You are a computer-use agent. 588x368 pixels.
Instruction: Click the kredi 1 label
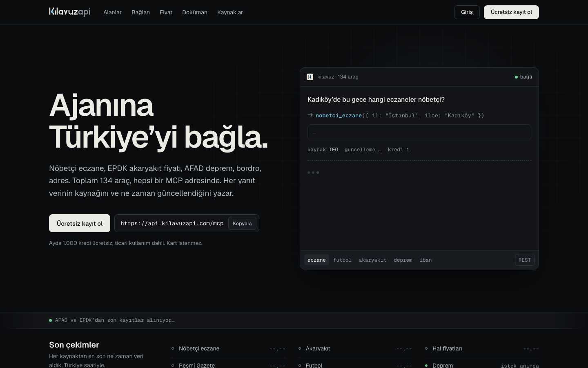click(x=399, y=150)
